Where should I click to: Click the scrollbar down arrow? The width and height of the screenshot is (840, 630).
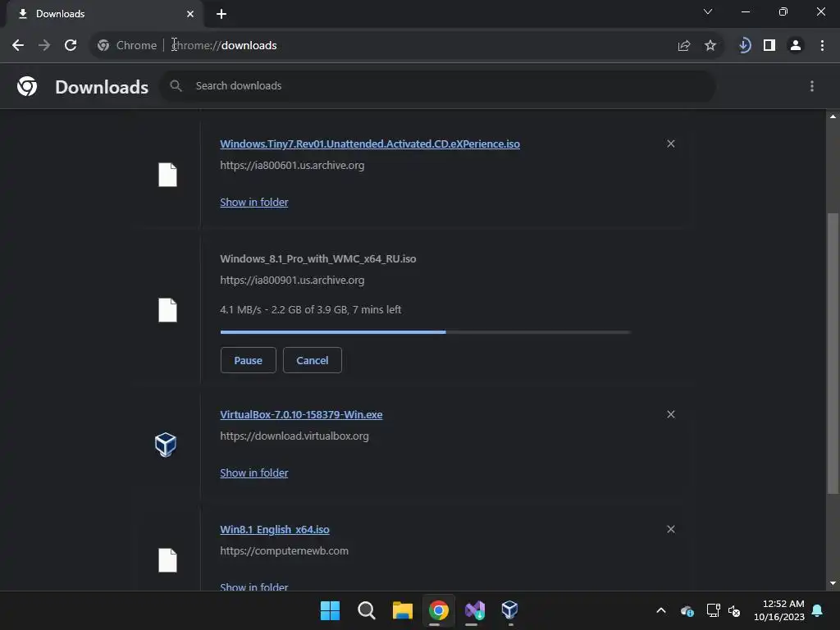(x=833, y=583)
